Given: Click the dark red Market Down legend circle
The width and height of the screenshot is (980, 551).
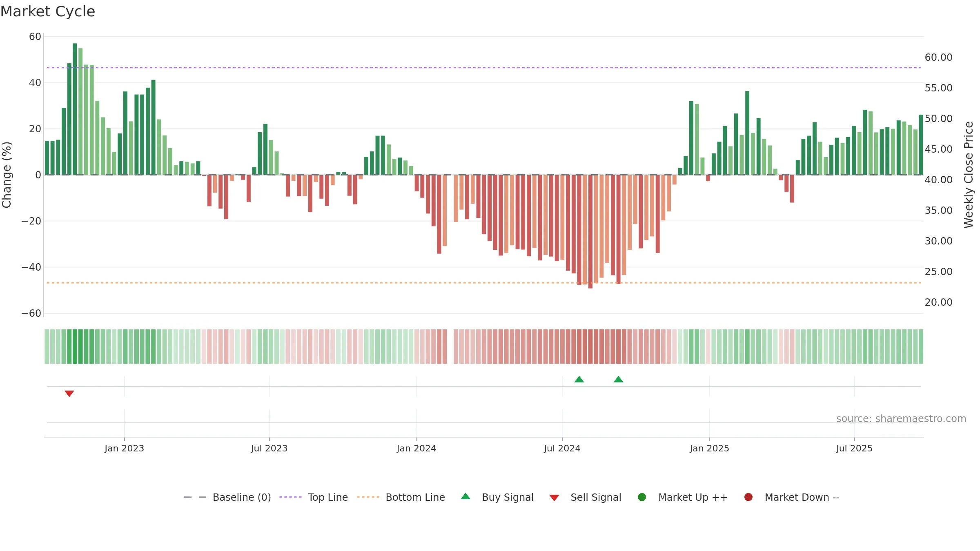Looking at the screenshot, I should coord(748,497).
